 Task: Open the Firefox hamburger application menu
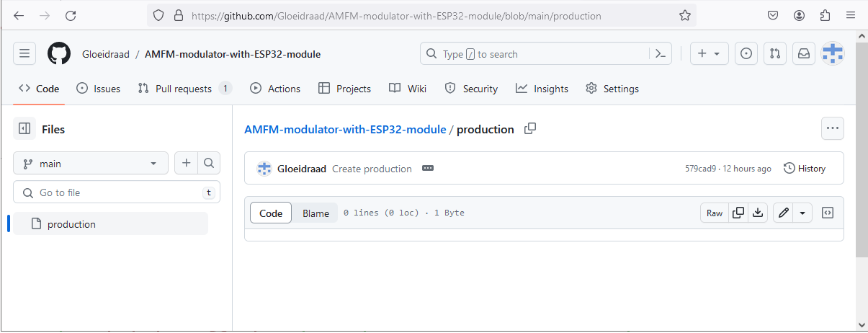tap(851, 15)
